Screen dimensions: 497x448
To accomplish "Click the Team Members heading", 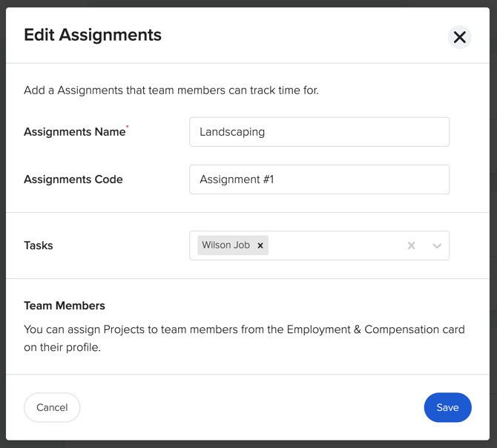I will click(65, 306).
